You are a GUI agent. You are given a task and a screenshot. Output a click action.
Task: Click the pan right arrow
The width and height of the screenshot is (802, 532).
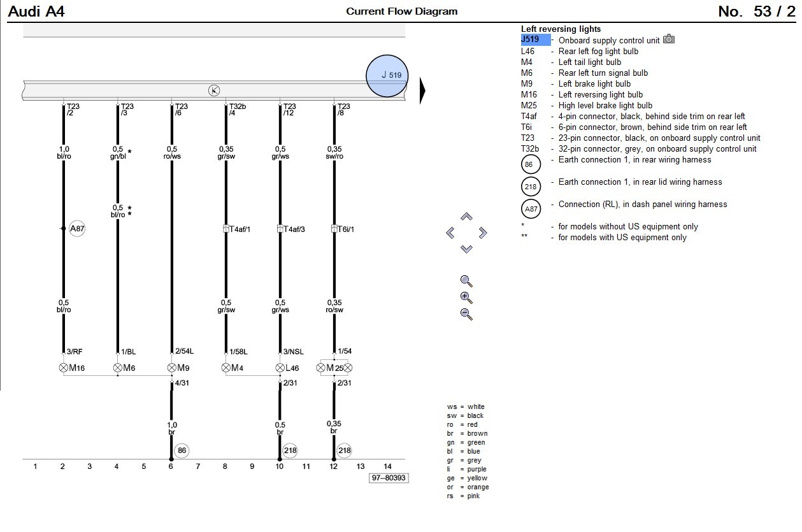click(x=483, y=233)
